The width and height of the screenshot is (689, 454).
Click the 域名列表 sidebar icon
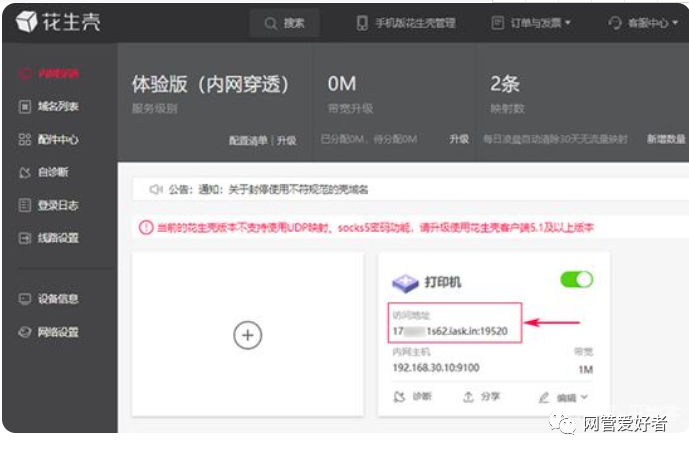click(x=25, y=106)
